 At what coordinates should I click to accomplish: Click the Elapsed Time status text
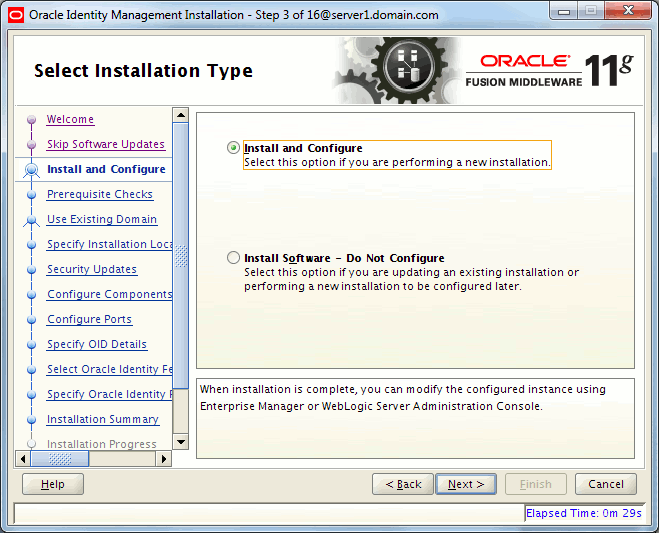[584, 513]
